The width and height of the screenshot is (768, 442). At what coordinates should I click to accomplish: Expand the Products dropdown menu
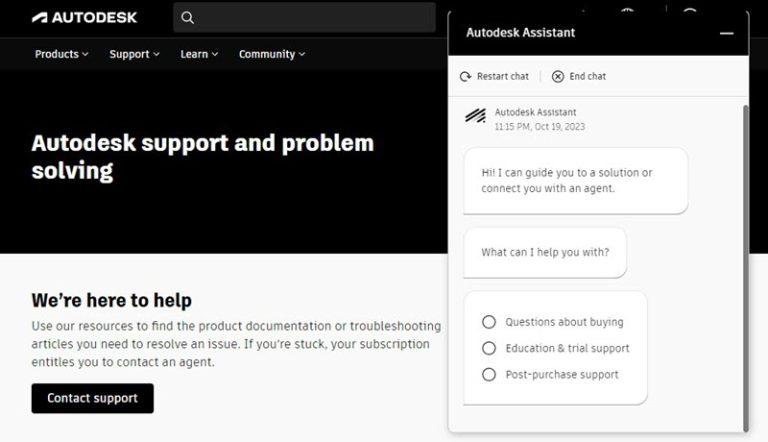tap(61, 54)
